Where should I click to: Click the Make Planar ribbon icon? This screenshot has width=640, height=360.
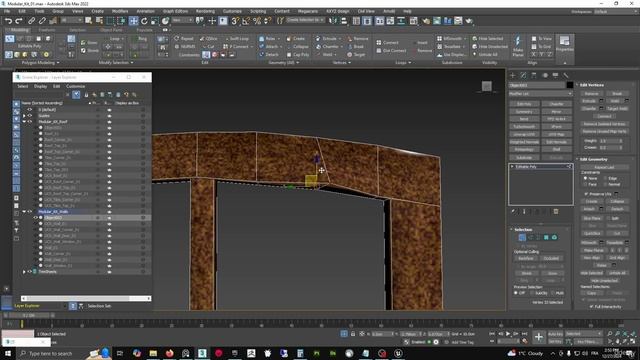(518, 46)
